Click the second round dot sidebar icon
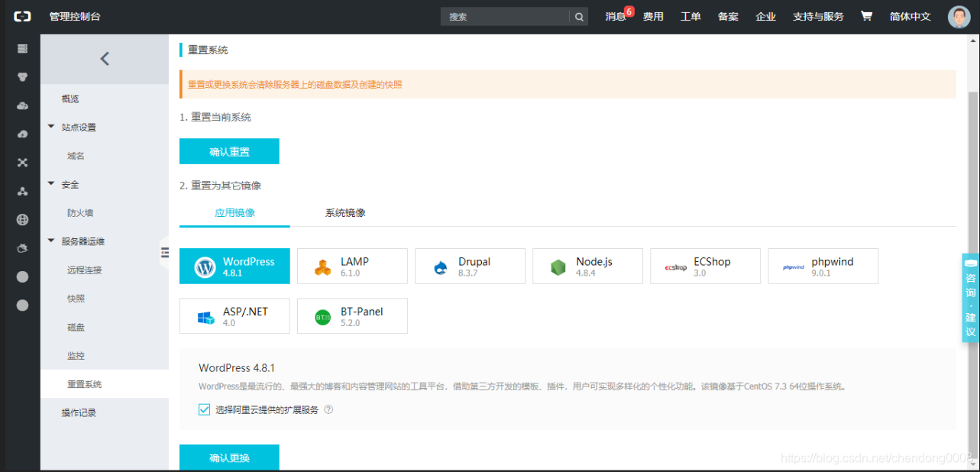980x472 pixels. tap(22, 306)
